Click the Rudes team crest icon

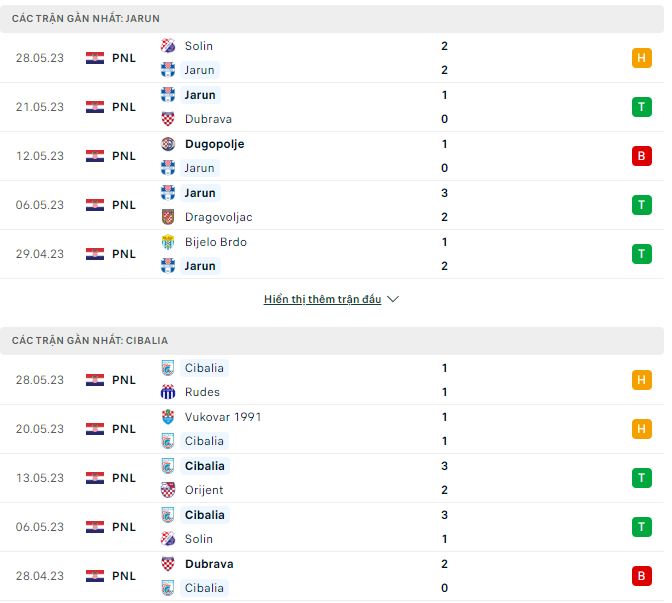coord(168,392)
